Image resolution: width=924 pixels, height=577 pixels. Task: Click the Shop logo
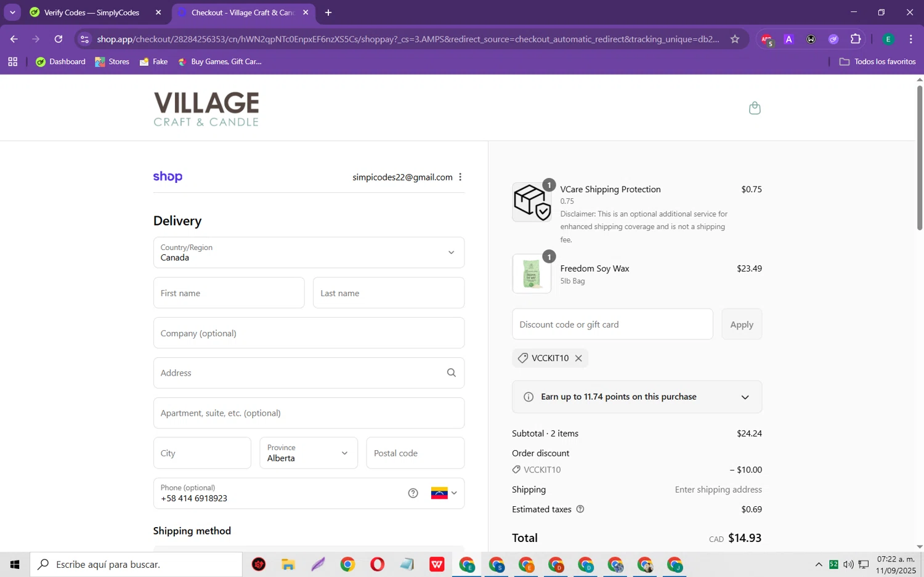168,177
